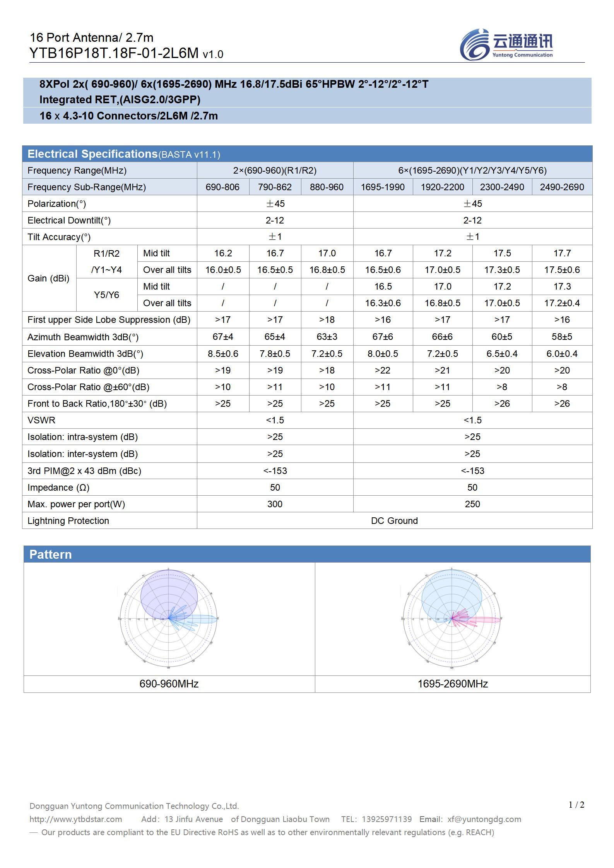Click the Pattern section header

(51, 554)
